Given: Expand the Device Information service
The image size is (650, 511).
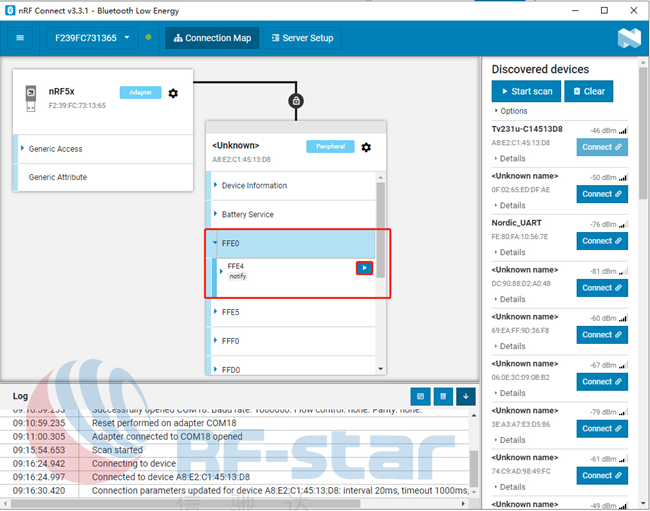Looking at the screenshot, I should click(x=254, y=186).
